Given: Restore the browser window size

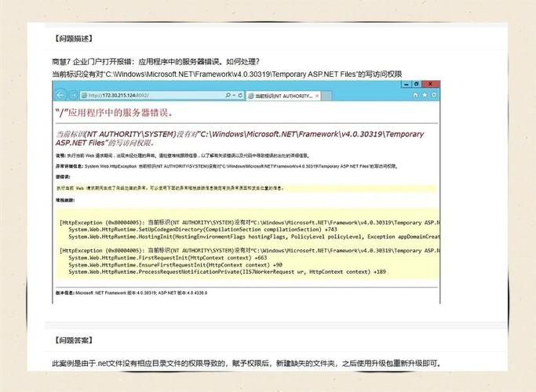Looking at the screenshot, I should click(417, 84).
